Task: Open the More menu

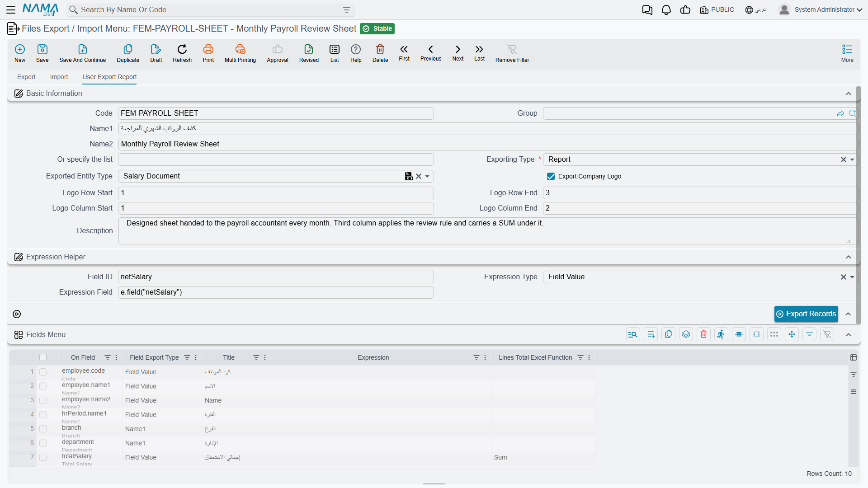Action: [x=847, y=53]
